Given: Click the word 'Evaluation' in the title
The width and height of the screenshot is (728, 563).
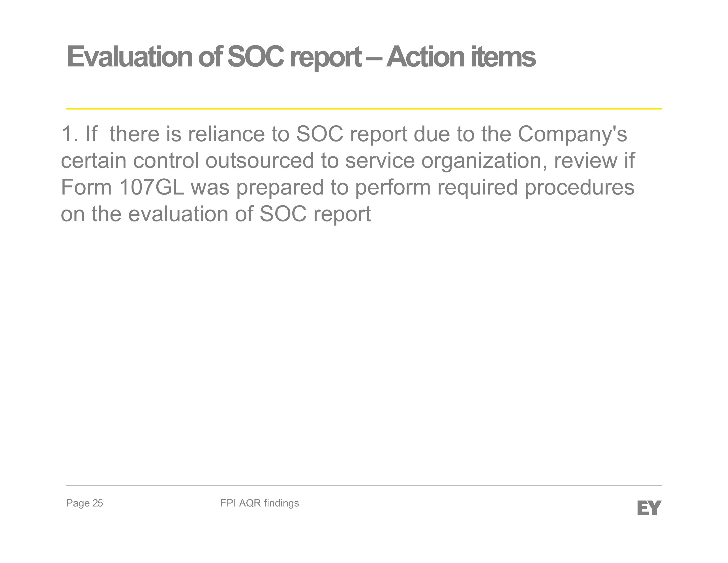Looking at the screenshot, I should [130, 57].
